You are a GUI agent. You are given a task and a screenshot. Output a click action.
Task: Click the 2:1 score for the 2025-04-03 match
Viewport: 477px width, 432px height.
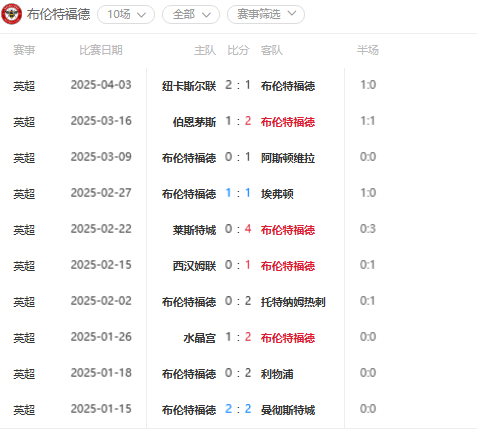238,85
